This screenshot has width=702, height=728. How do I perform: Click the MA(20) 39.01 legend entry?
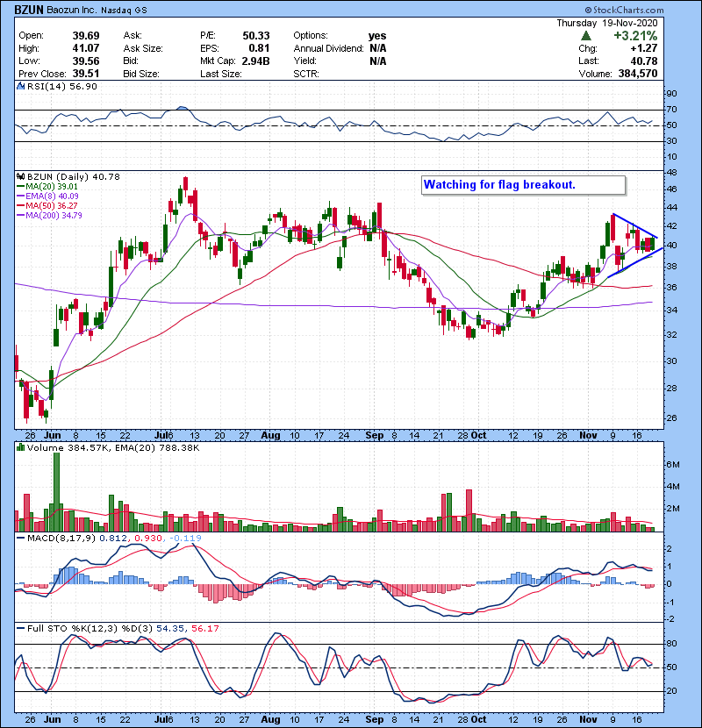coord(47,186)
